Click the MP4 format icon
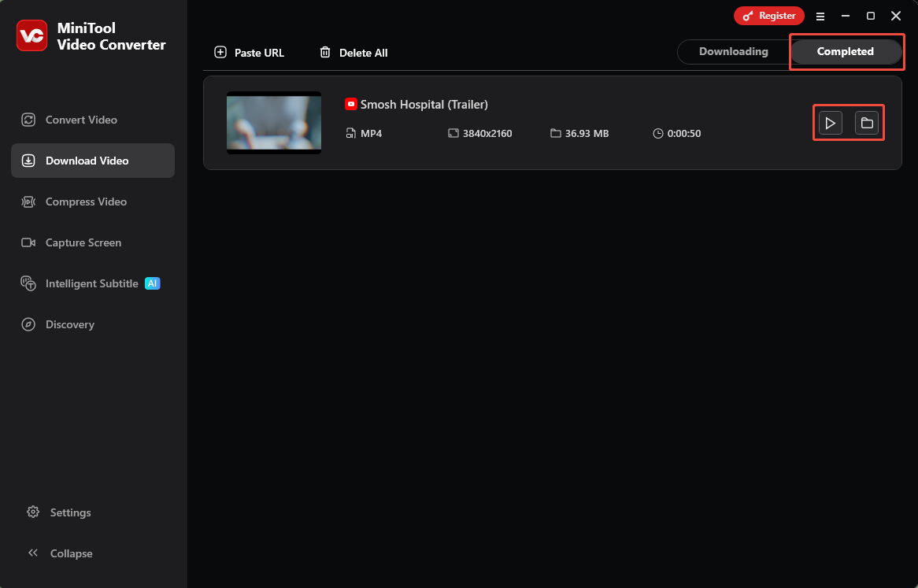This screenshot has width=918, height=588. [x=350, y=133]
